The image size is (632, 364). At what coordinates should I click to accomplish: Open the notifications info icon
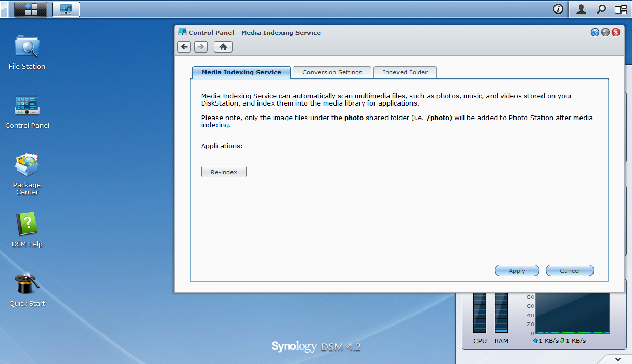tap(558, 9)
